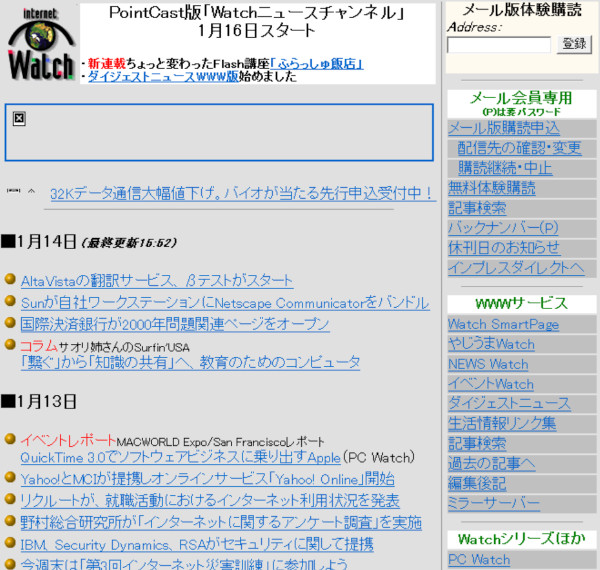Open ミラーサーバー link

point(494,503)
